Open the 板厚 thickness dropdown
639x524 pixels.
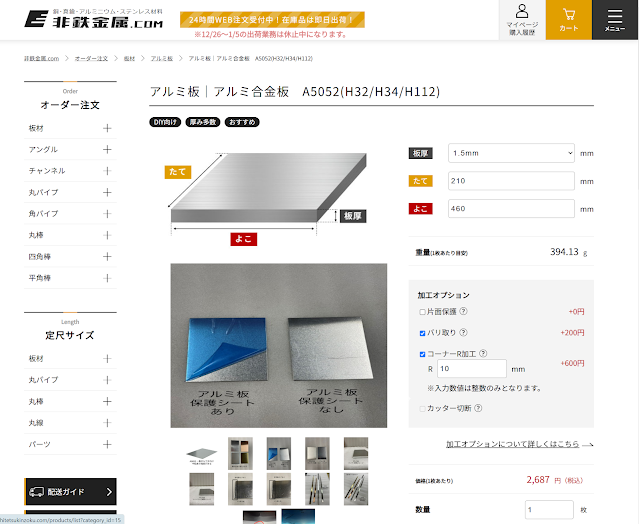tap(511, 153)
